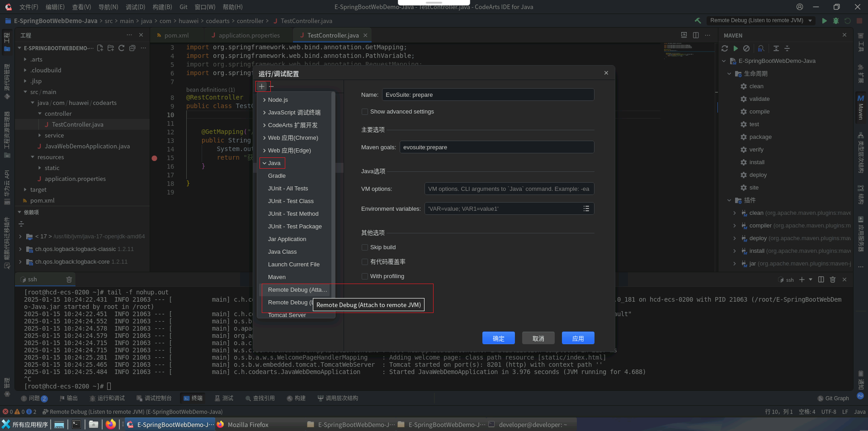Open the preview icon in editor toolbar

coord(684,35)
